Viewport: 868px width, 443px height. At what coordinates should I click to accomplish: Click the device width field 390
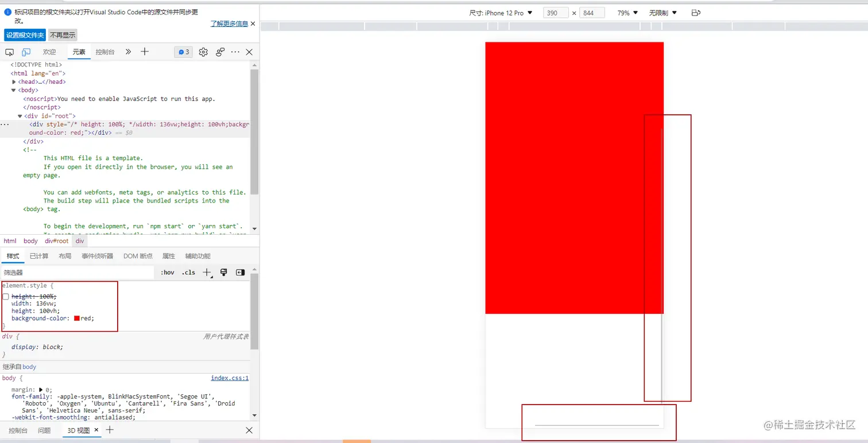tap(556, 13)
